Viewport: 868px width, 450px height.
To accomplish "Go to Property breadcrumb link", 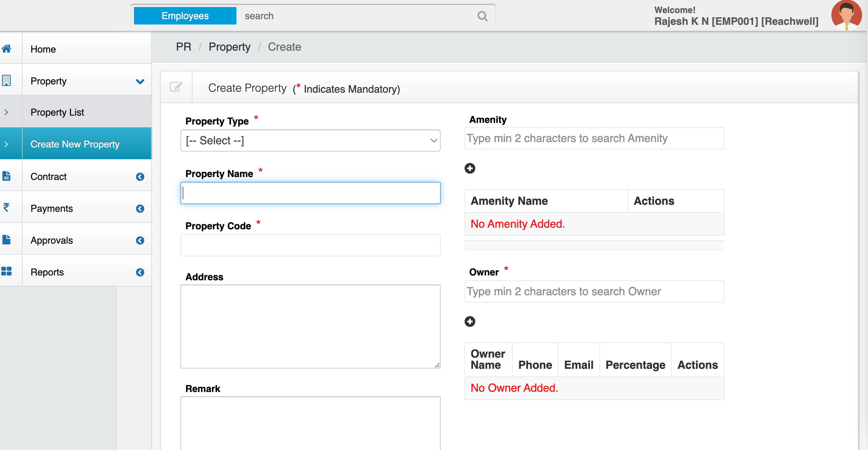I will coord(229,47).
